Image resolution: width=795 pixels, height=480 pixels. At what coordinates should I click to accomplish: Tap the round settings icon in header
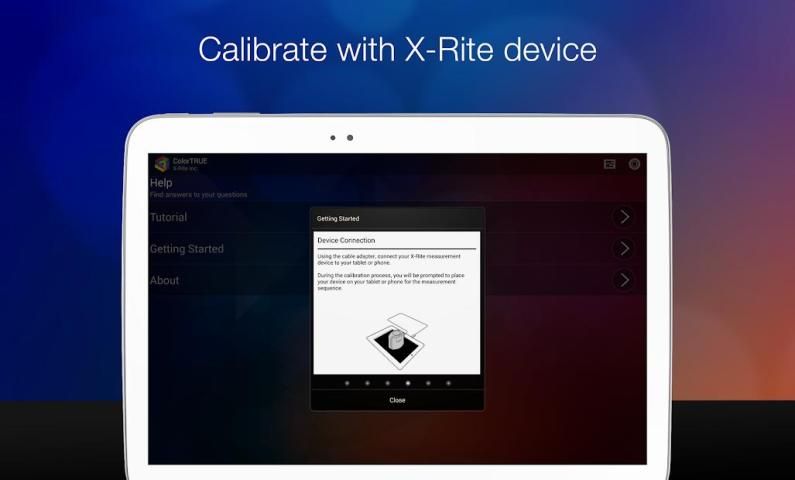tap(634, 164)
